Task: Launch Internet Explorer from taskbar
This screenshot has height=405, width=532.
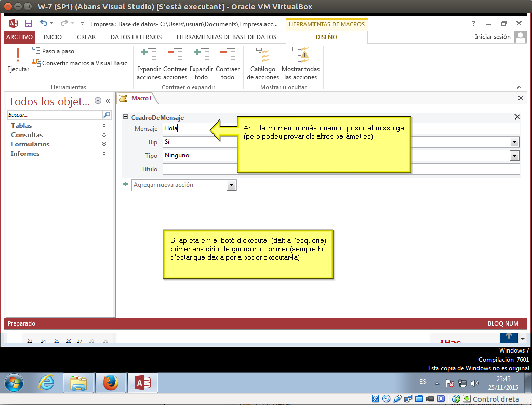Action: point(46,383)
